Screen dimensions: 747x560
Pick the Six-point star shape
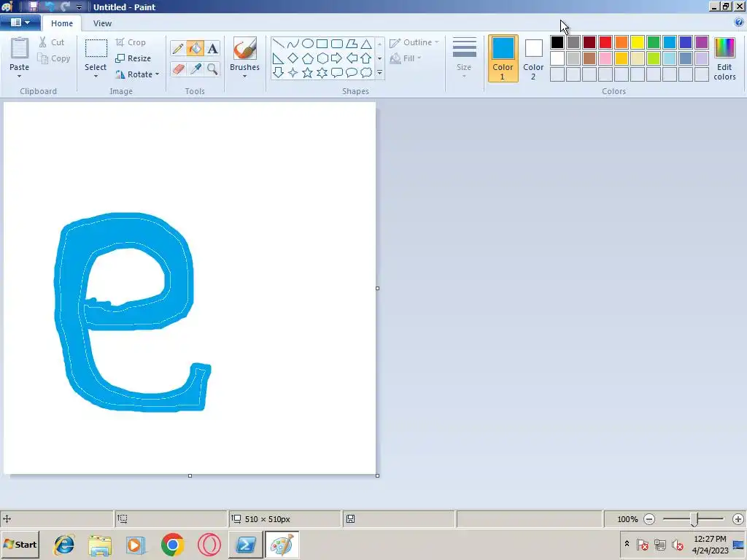pyautogui.click(x=322, y=73)
